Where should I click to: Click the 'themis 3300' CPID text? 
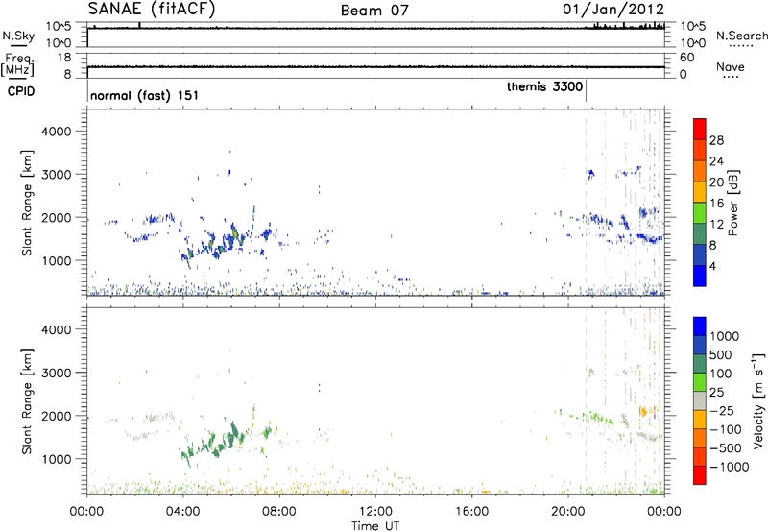544,86
